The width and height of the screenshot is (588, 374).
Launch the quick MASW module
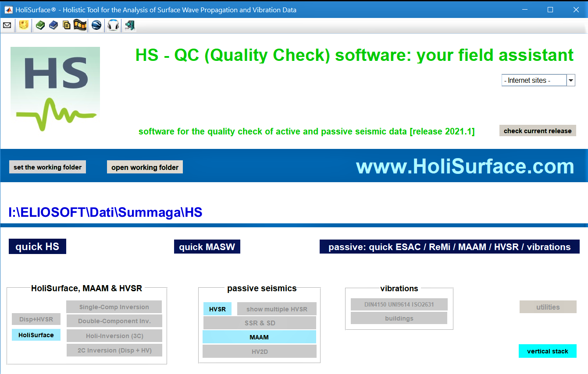207,247
